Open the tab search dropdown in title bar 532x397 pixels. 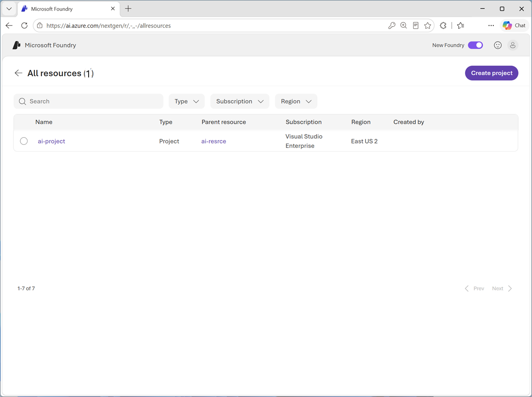(x=9, y=9)
